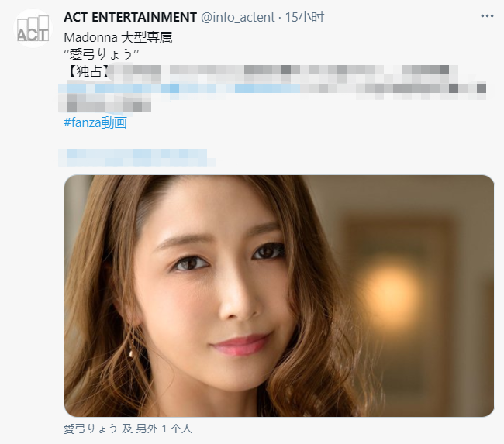This screenshot has width=504, height=444.
Task: Open the tweet via 15小时 timestamp
Action: 305,17
